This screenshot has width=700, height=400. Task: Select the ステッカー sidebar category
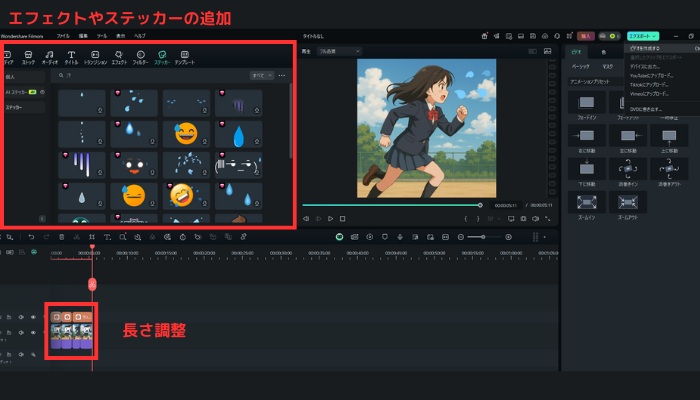click(x=24, y=107)
